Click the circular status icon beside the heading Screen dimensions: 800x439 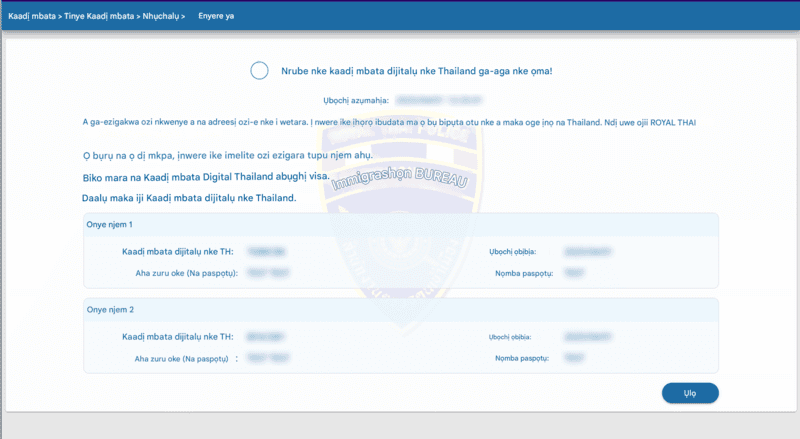[259, 70]
